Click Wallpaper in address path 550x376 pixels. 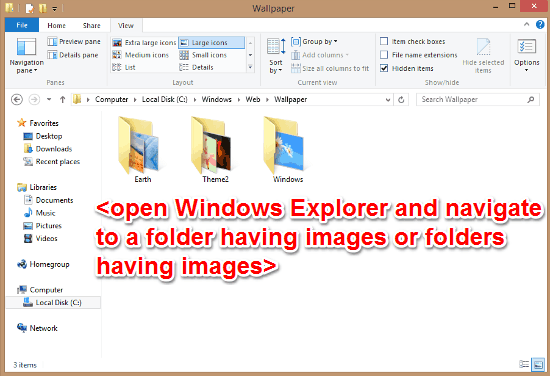click(x=290, y=100)
